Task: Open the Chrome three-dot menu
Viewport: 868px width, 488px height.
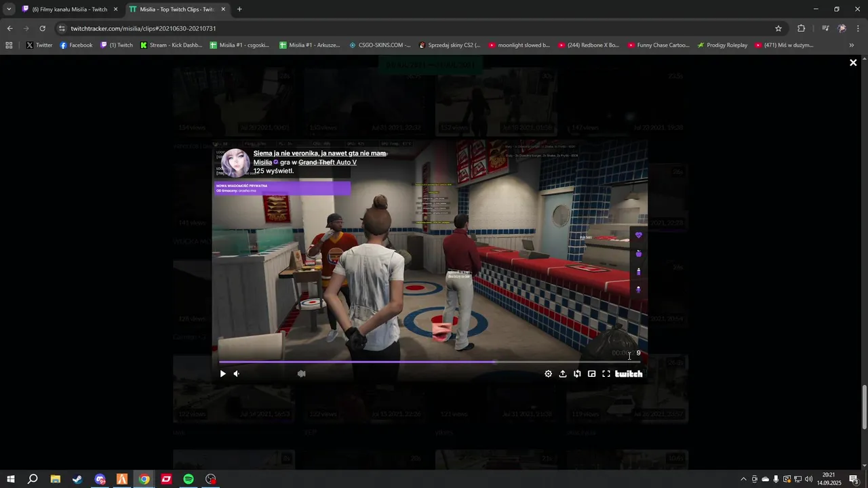Action: pos(859,28)
